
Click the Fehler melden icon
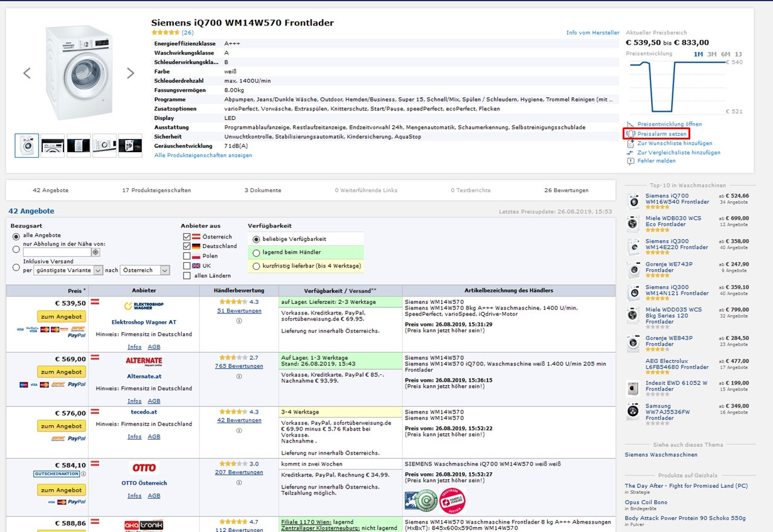pos(631,161)
